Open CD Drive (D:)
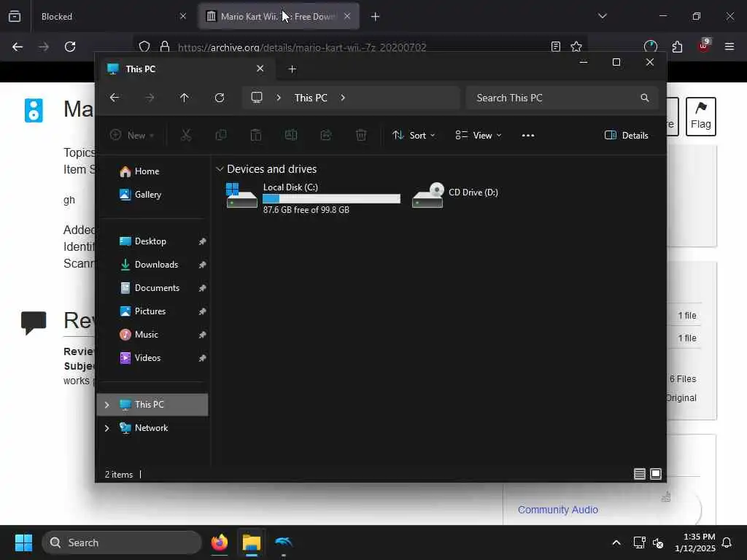Image resolution: width=747 pixels, height=560 pixels. (455, 194)
